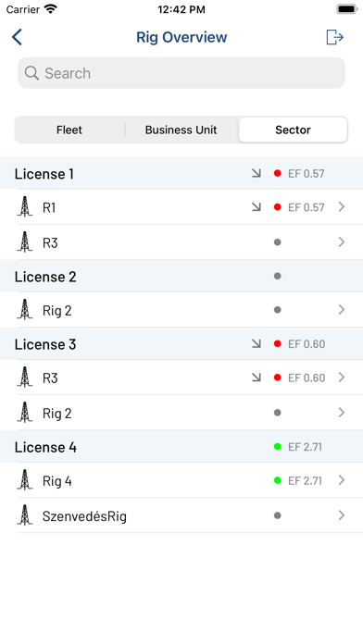The width and height of the screenshot is (363, 644).
Task: Click EF 2.71 value in License 4 header
Action: (x=305, y=447)
